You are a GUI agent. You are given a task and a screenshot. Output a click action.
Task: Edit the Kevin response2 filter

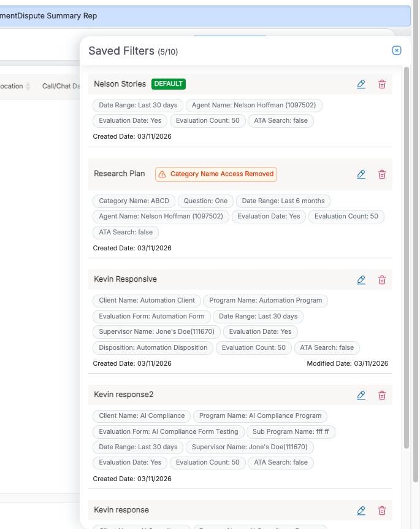361,395
